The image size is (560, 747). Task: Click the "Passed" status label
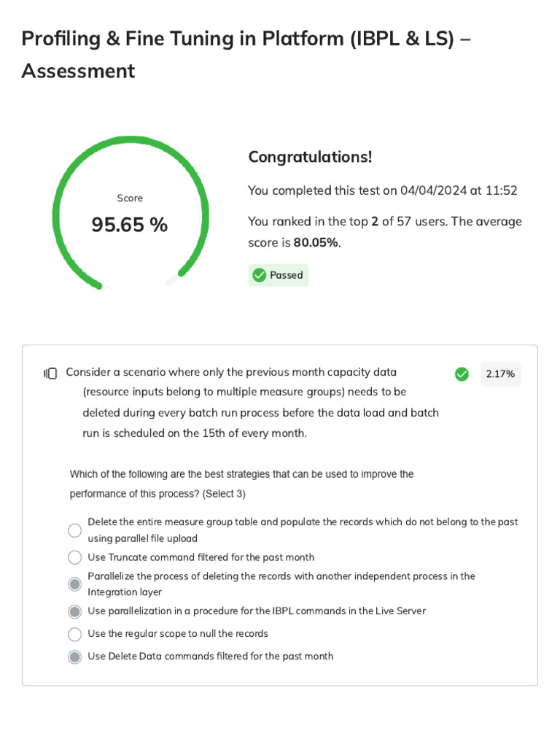coord(286,275)
